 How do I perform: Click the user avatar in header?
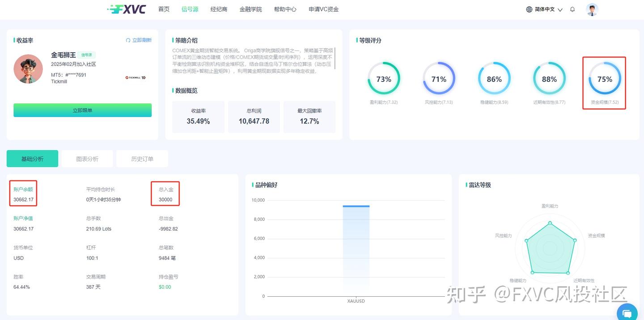[x=592, y=9]
